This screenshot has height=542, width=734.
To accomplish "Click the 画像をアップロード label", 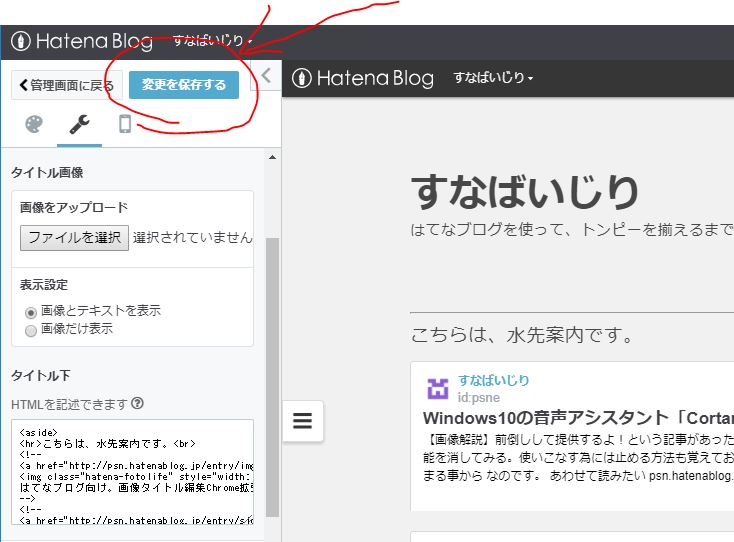I will coord(73,207).
